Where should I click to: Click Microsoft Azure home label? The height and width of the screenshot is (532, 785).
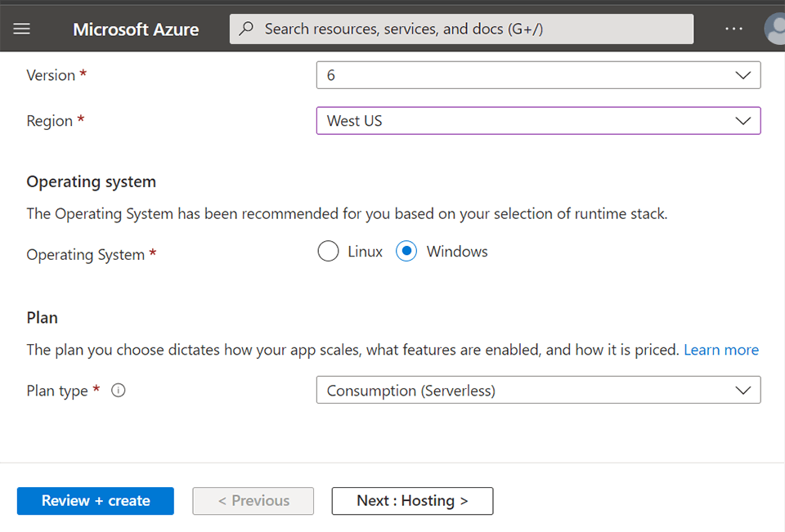pyautogui.click(x=136, y=29)
